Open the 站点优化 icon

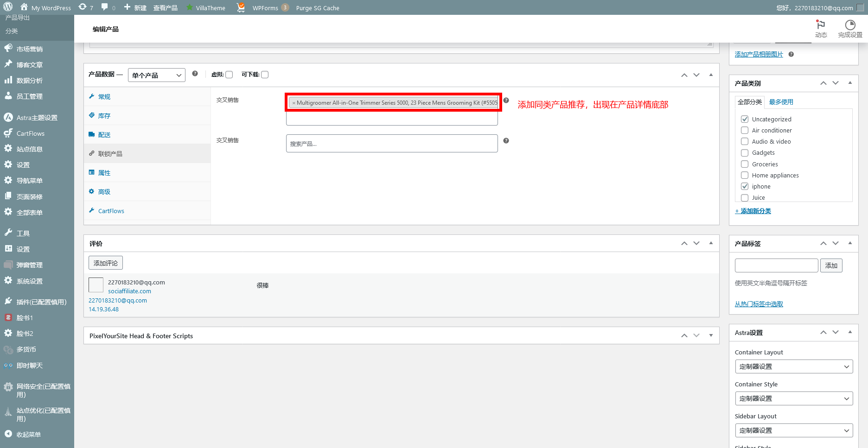coord(8,411)
